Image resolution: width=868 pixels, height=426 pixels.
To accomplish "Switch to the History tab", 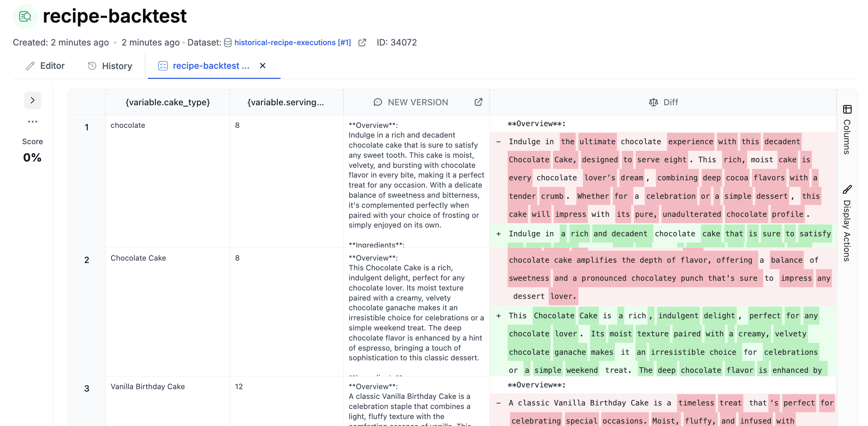I will coord(116,66).
